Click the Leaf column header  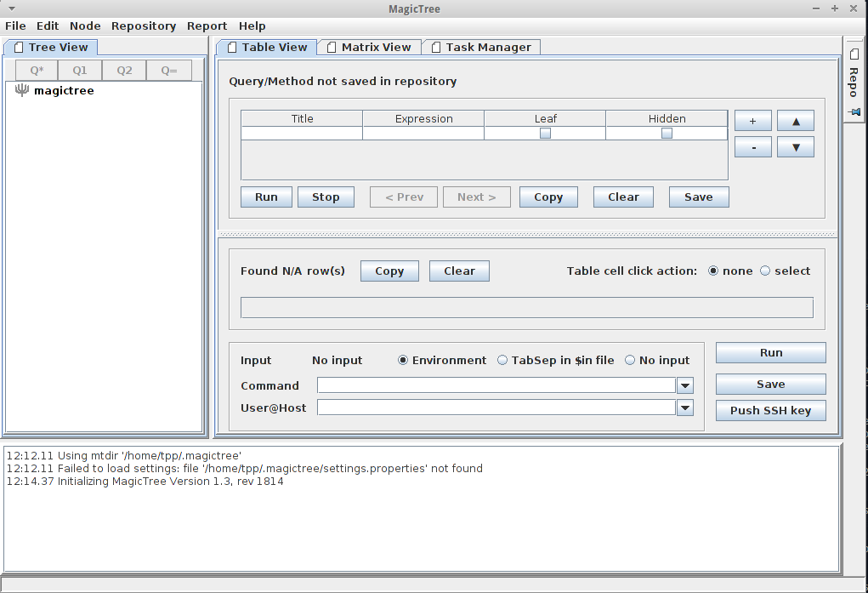545,118
